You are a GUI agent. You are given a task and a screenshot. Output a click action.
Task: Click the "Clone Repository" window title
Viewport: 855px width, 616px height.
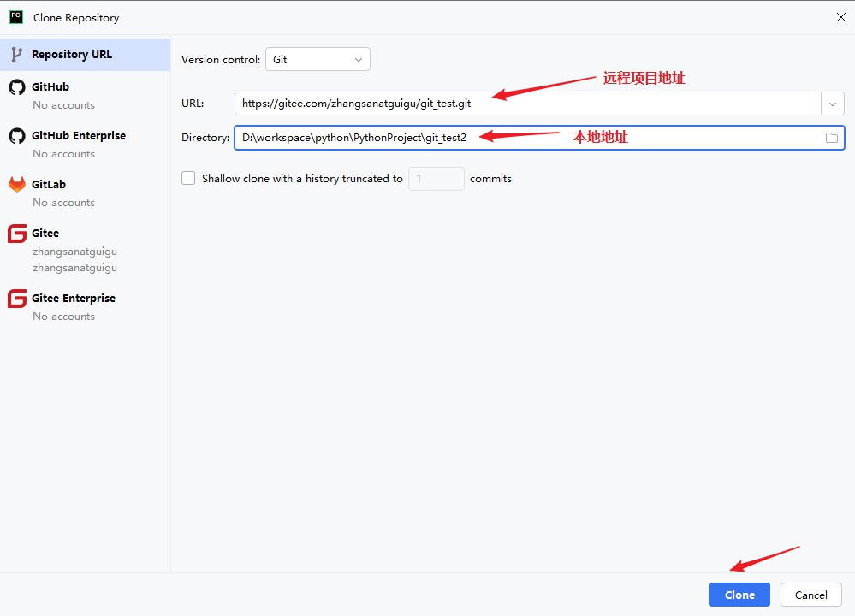click(x=76, y=17)
